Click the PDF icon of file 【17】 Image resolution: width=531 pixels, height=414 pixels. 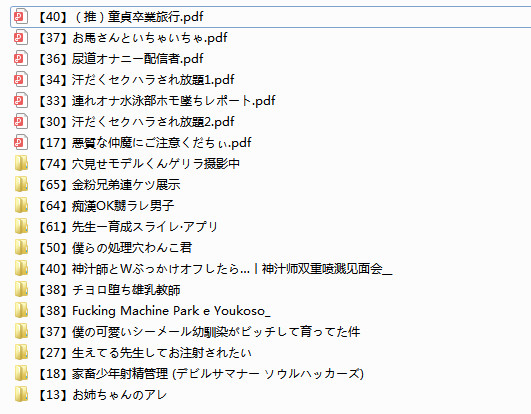tap(20, 143)
